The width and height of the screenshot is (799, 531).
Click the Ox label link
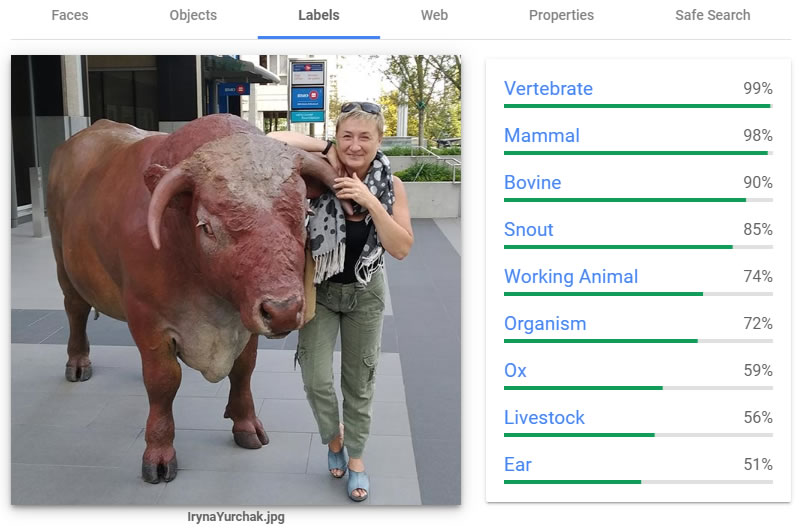coord(515,370)
